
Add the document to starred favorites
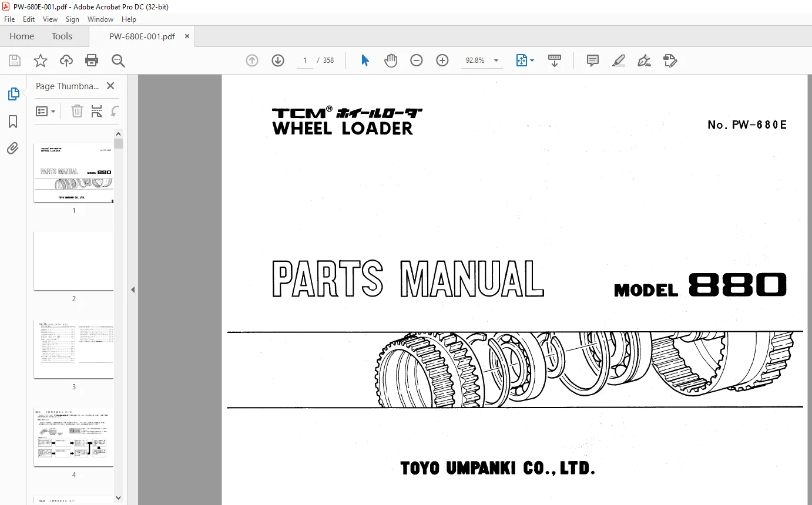(x=41, y=60)
